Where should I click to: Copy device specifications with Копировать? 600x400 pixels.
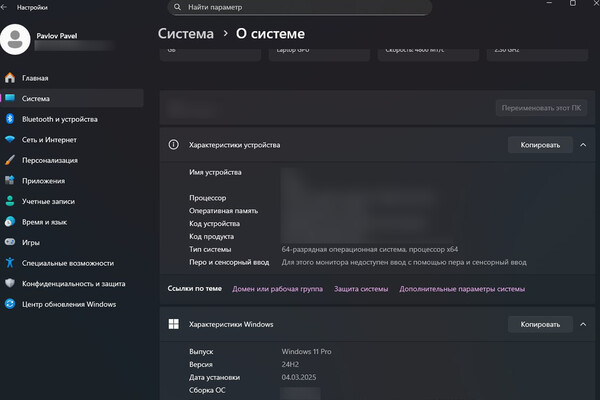[x=540, y=145]
